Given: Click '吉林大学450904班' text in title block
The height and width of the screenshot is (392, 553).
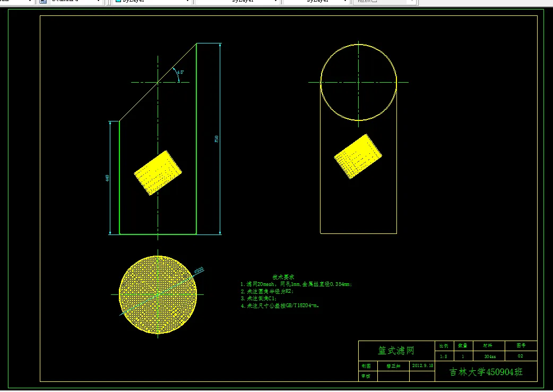Looking at the screenshot, I should [486, 372].
